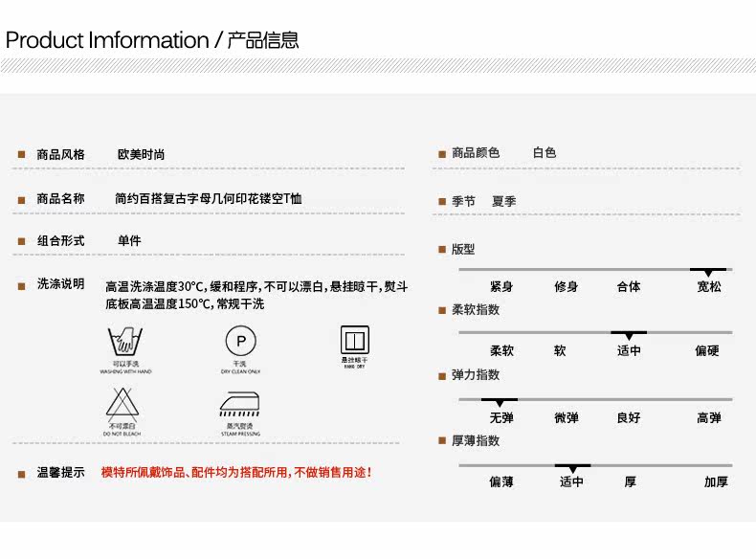The height and width of the screenshot is (559, 756).
Task: Click the 微弹 elasticity option
Action: click(566, 417)
